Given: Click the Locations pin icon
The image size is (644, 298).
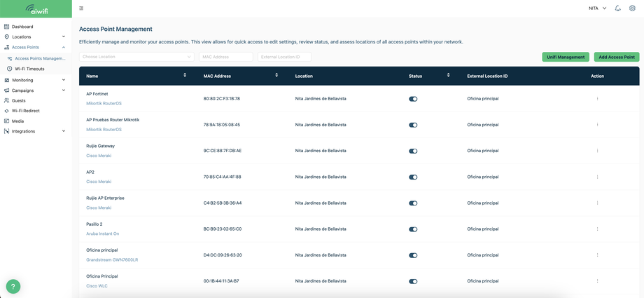Looking at the screenshot, I should 6,37.
